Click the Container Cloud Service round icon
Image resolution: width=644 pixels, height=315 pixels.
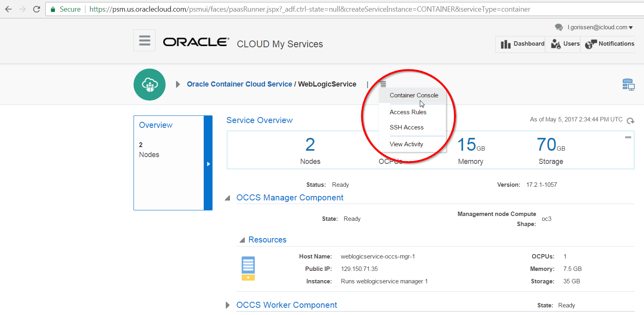[x=150, y=85]
